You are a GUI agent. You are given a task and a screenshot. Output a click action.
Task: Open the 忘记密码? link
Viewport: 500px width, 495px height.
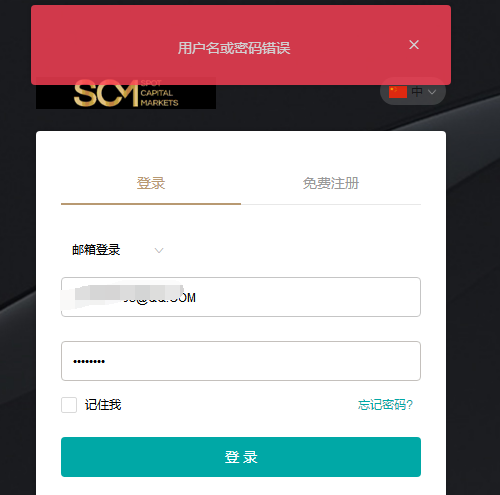point(385,405)
